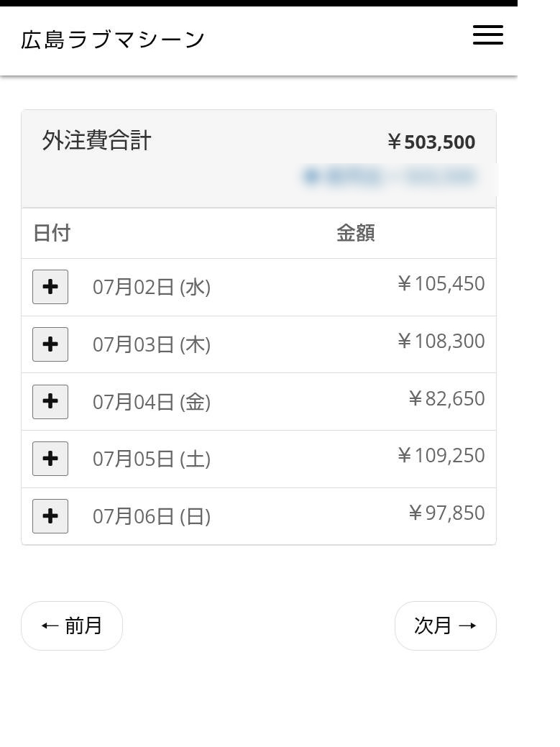This screenshot has width=560, height=747.
Task: Click the 外注費合計 heading
Action: 96,140
